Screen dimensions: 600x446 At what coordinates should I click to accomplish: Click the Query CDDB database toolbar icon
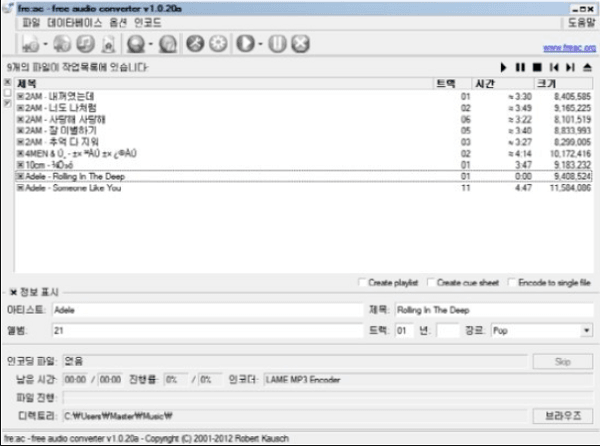pyautogui.click(x=135, y=44)
